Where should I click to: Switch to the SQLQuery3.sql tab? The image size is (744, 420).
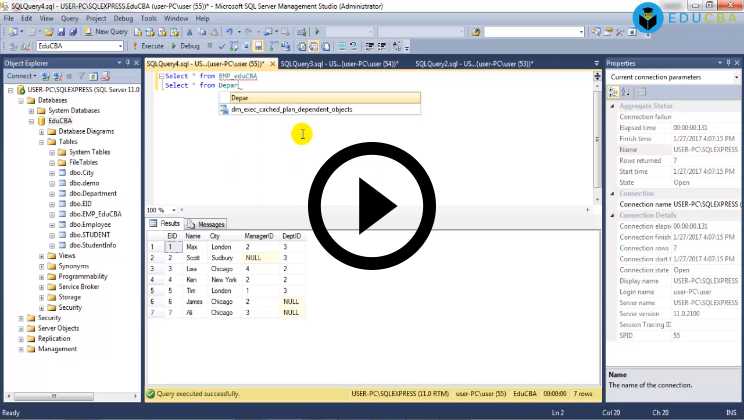coord(337,63)
